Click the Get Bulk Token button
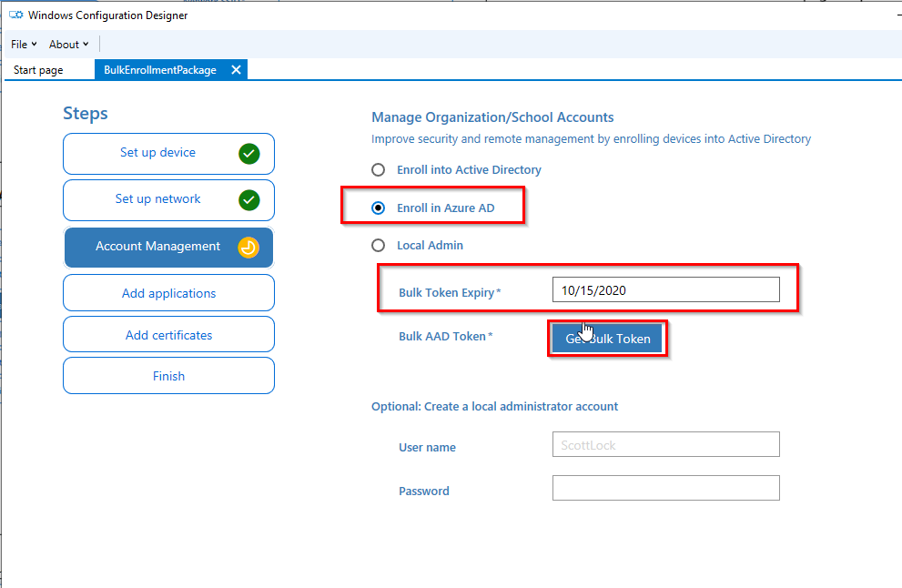Image resolution: width=902 pixels, height=588 pixels. coord(607,339)
